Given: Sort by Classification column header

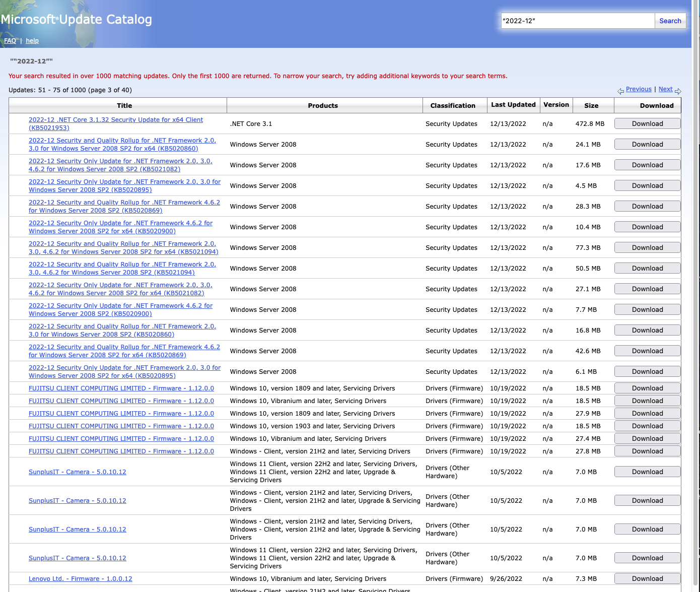Looking at the screenshot, I should (453, 106).
